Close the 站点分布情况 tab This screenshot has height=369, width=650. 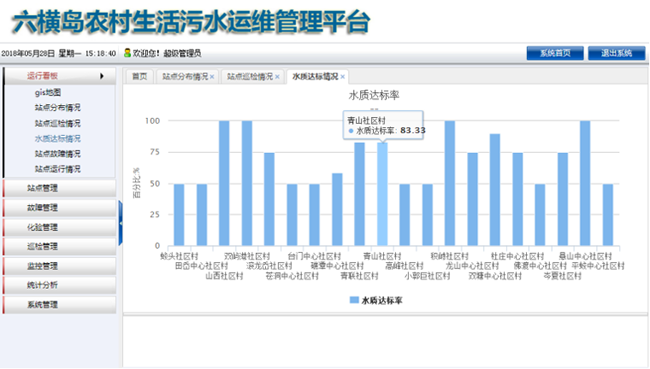pyautogui.click(x=212, y=77)
